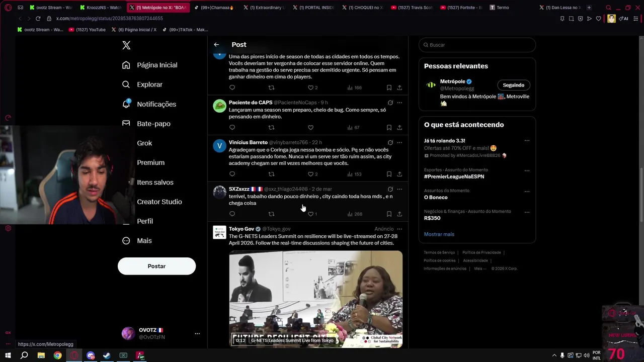644x362 pixels.
Task: Bookmark Paciente do CAPS post
Action: click(389, 128)
